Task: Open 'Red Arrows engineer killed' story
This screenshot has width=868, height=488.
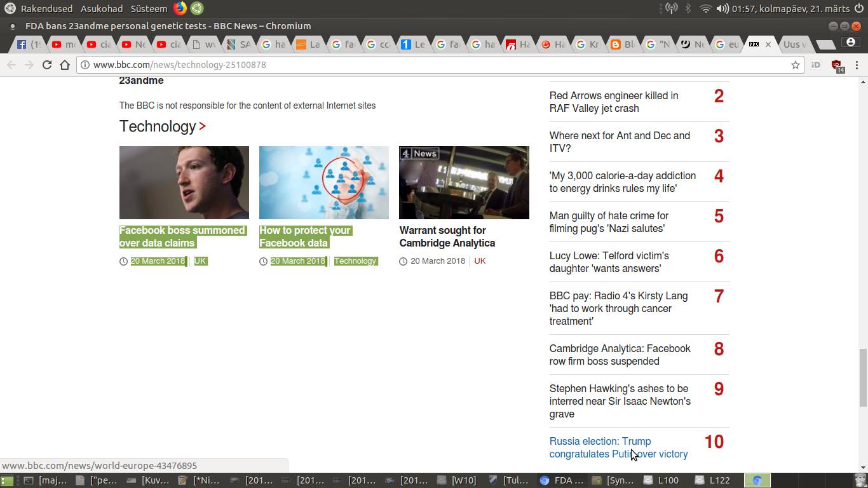Action: pyautogui.click(x=614, y=102)
